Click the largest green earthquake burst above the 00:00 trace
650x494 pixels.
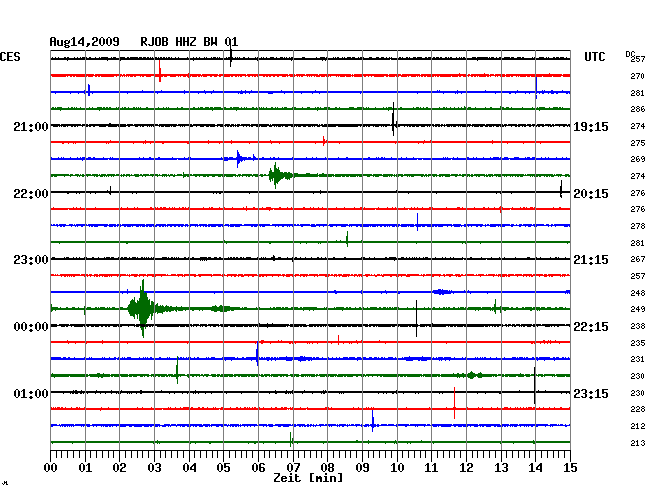(x=143, y=309)
